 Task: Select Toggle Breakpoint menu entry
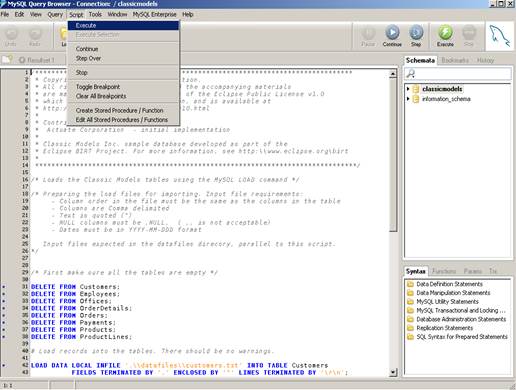coord(123,87)
